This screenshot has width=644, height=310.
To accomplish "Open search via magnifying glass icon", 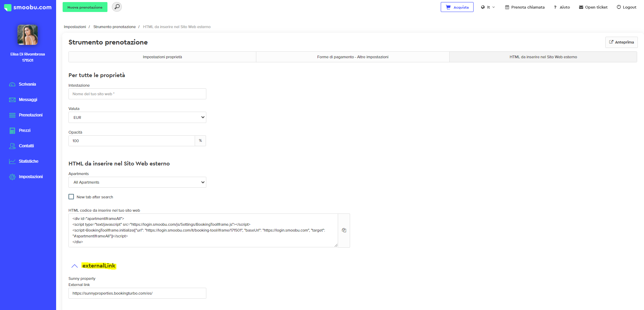I will (x=117, y=7).
